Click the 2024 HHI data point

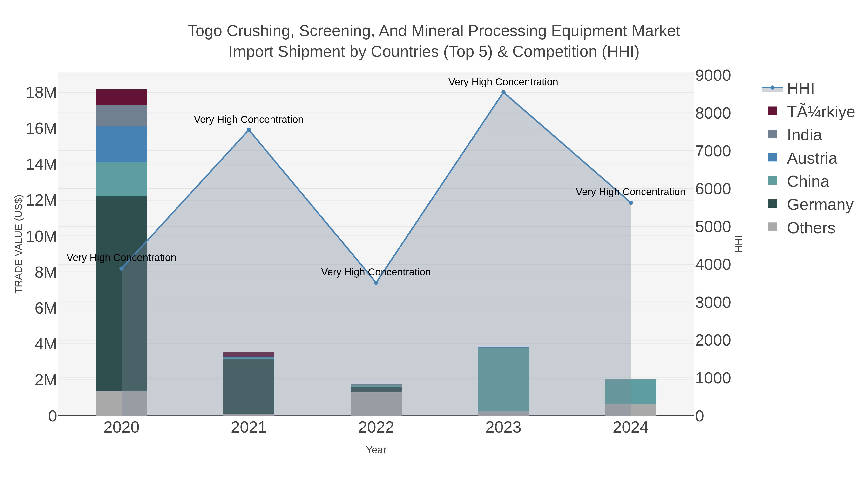(x=631, y=203)
